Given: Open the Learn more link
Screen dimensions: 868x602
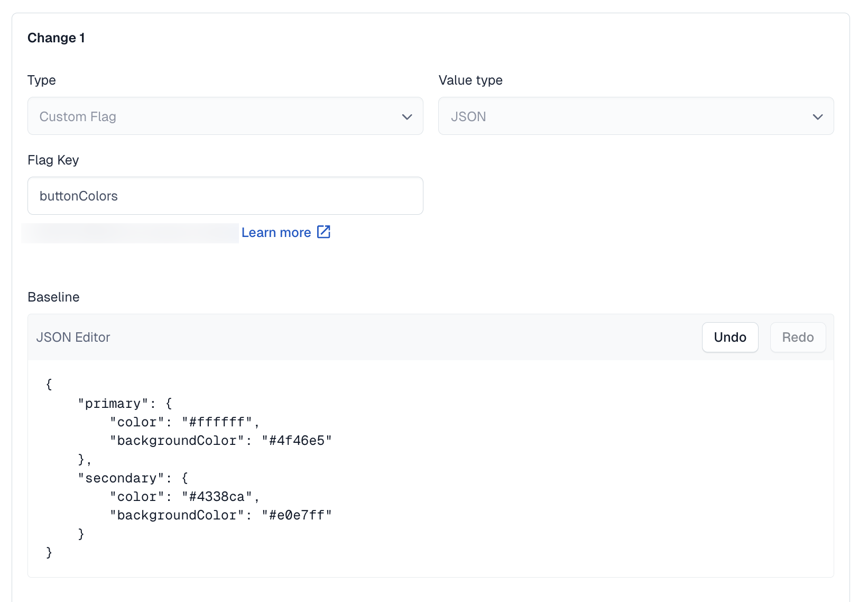Looking at the screenshot, I should [x=276, y=232].
